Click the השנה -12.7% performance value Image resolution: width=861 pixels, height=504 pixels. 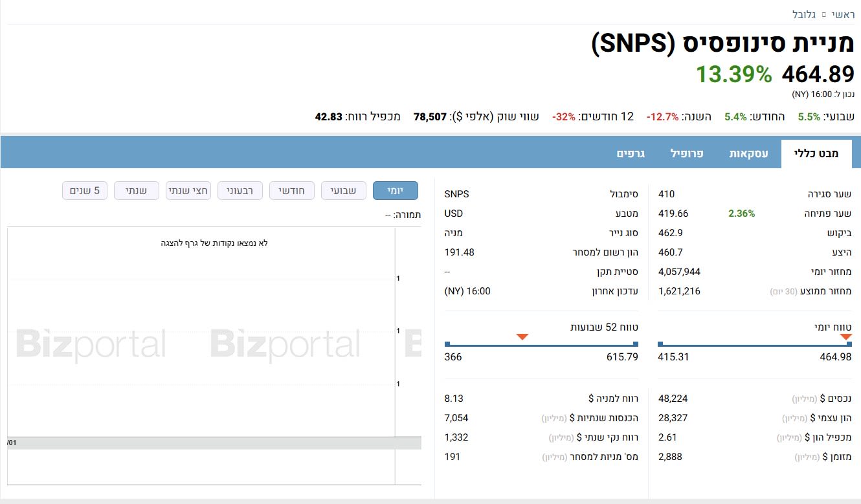[662, 117]
